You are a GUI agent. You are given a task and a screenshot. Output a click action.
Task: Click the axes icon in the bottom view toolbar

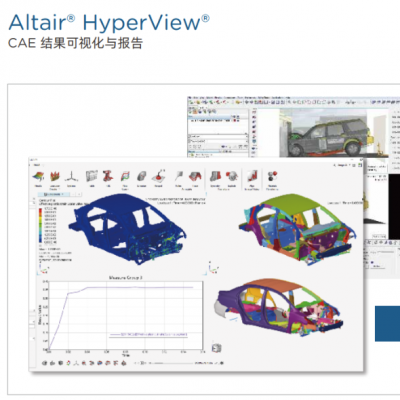tap(76, 363)
